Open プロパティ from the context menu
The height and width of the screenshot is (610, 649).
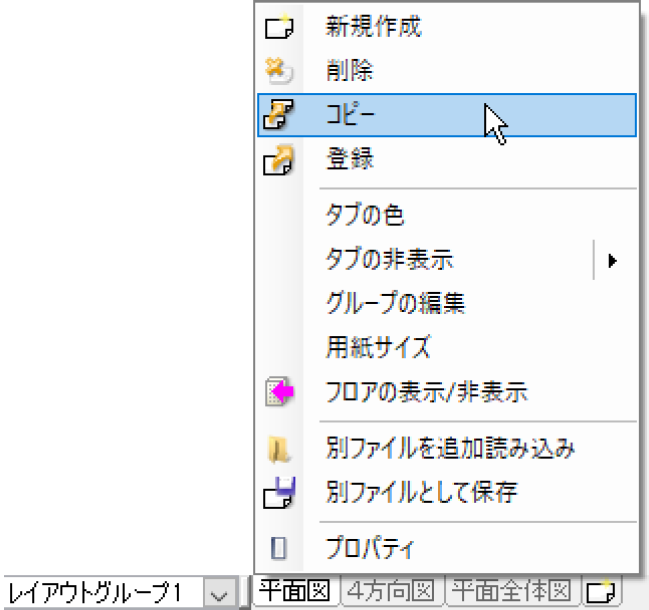[446, 549]
